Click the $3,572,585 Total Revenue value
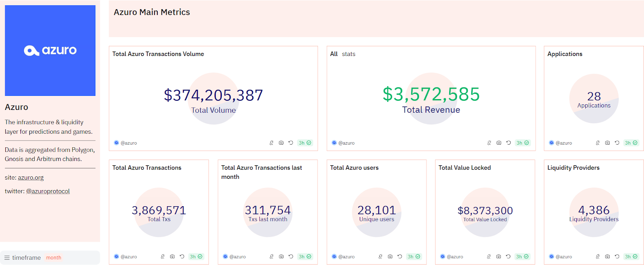This screenshot has height=265, width=644. point(431,94)
